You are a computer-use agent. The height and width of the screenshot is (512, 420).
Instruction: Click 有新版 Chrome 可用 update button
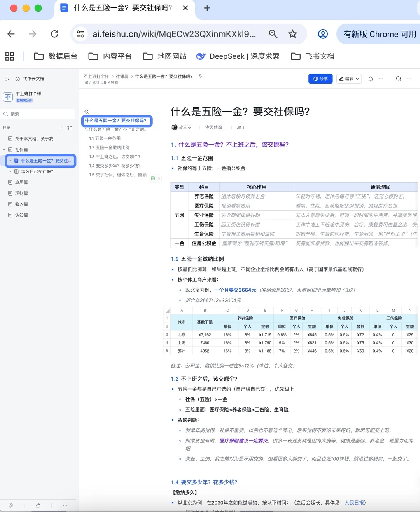(x=380, y=34)
